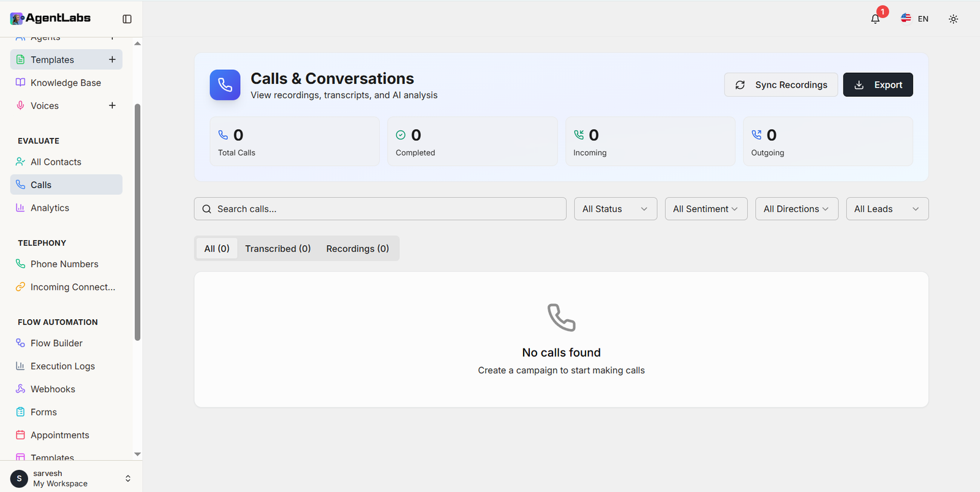Click the US flag icon
This screenshot has height=492, width=980.
[x=906, y=18]
